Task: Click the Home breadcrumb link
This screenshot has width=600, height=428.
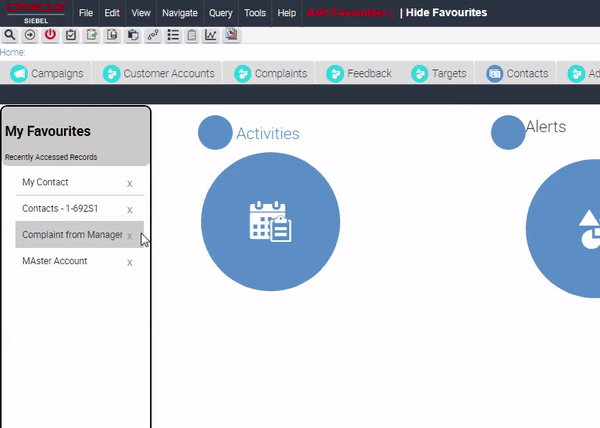Action: click(x=13, y=52)
